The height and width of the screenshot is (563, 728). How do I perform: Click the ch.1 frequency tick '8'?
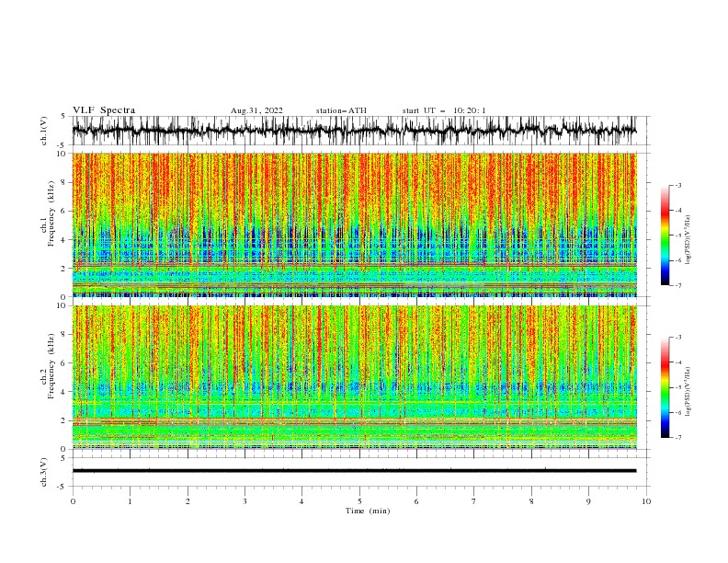(x=64, y=182)
